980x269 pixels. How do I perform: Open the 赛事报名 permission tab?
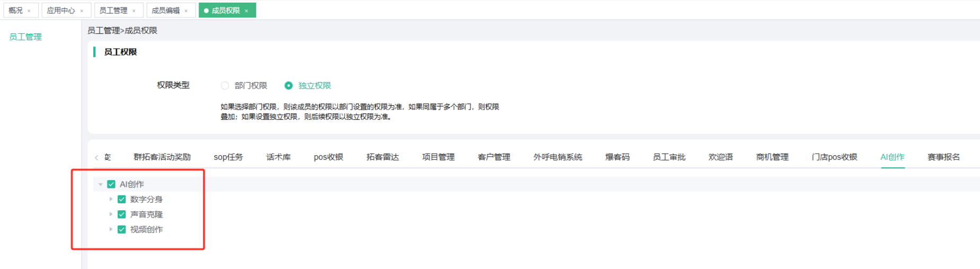[943, 157]
